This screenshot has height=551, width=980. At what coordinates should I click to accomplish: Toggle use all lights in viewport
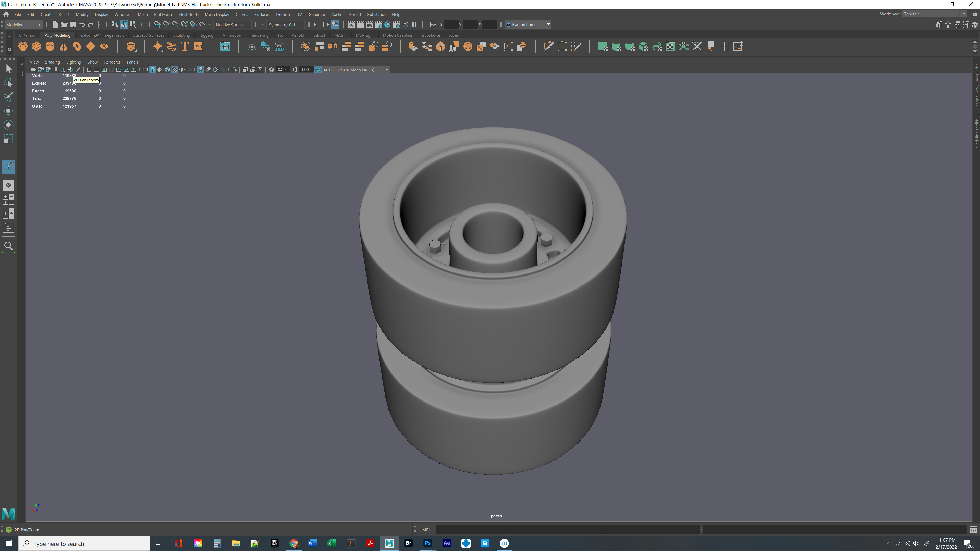182,70
